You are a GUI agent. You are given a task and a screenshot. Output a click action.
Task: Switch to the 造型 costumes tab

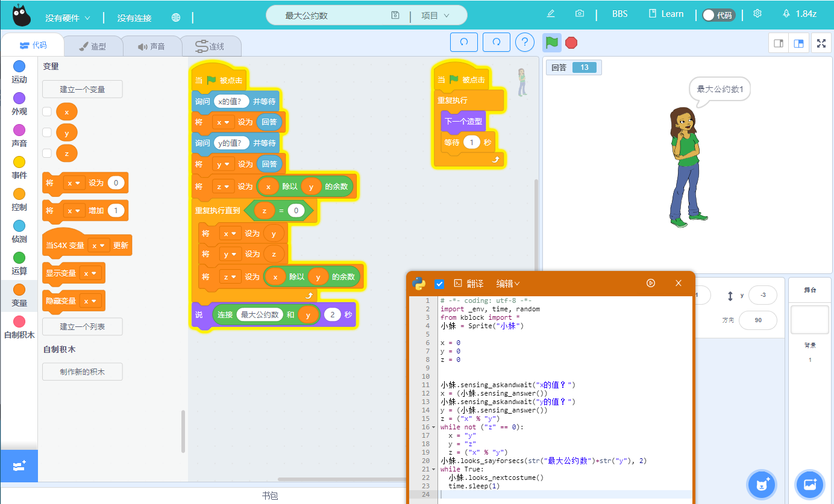92,46
